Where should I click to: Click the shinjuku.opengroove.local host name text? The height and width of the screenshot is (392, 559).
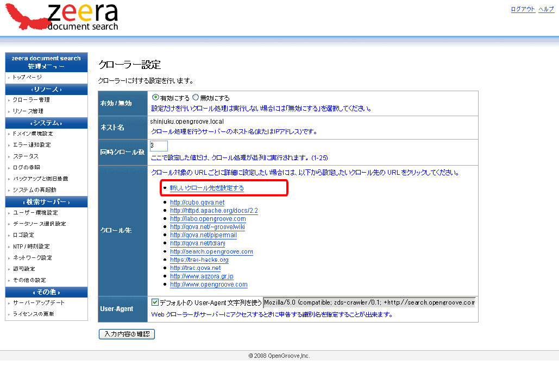point(187,122)
